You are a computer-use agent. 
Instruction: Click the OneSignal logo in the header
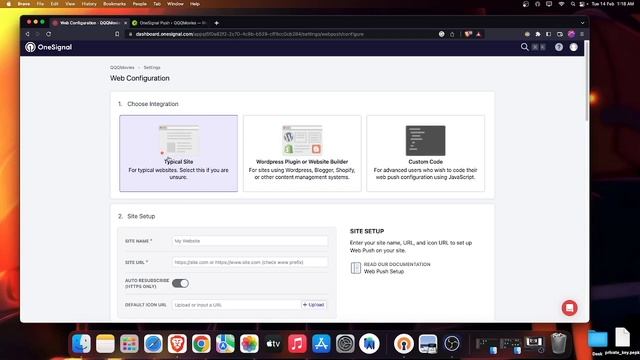coord(49,47)
